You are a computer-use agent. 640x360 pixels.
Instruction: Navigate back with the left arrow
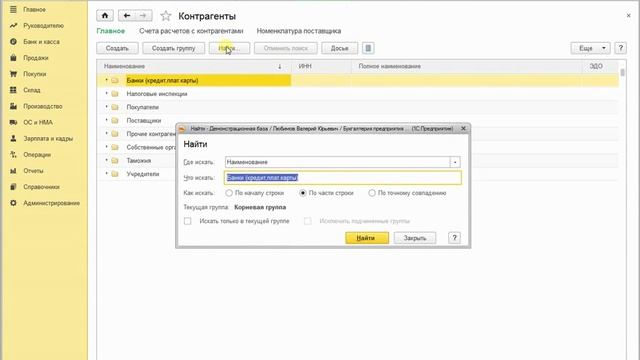click(x=127, y=16)
